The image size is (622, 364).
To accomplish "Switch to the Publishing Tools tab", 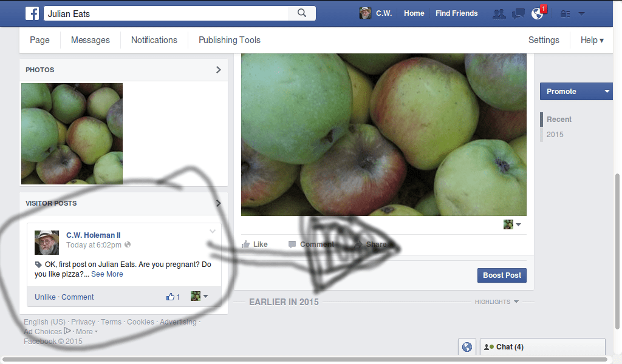I will pyautogui.click(x=229, y=40).
